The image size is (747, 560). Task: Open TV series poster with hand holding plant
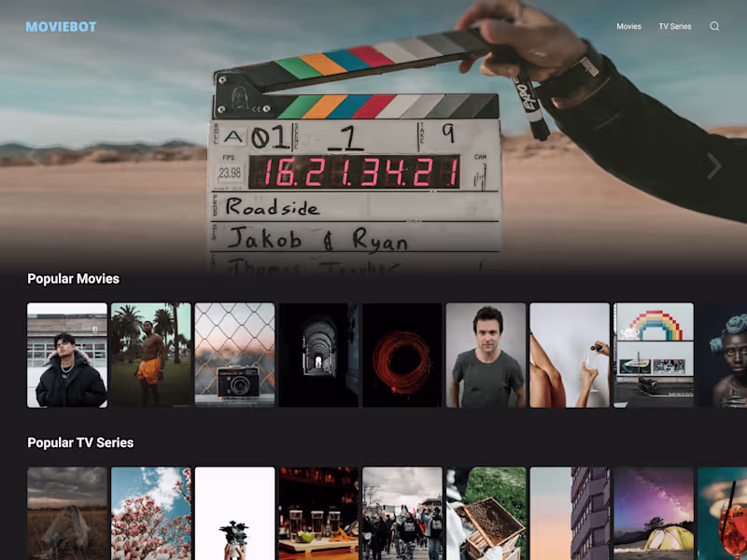(x=235, y=513)
